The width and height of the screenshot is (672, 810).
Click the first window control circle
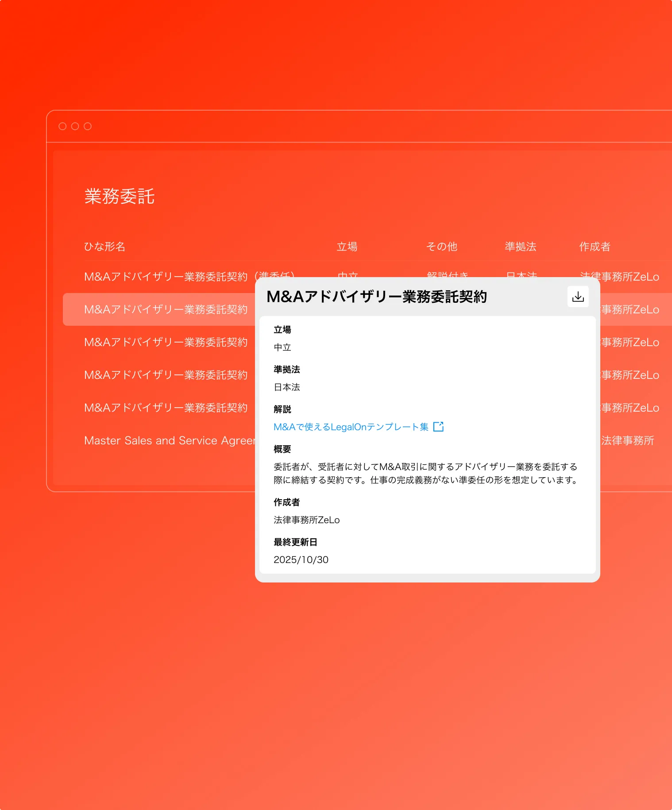[x=62, y=126]
